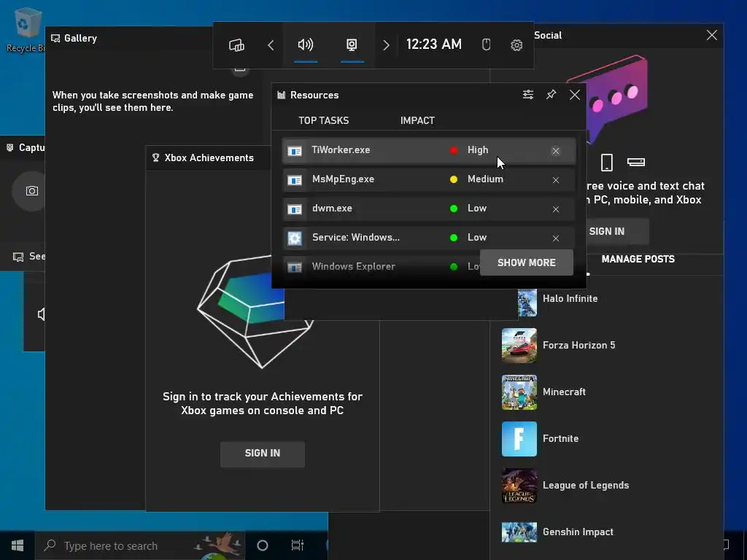
Task: Click the MsMpEng.exe process icon
Action: pyautogui.click(x=295, y=180)
